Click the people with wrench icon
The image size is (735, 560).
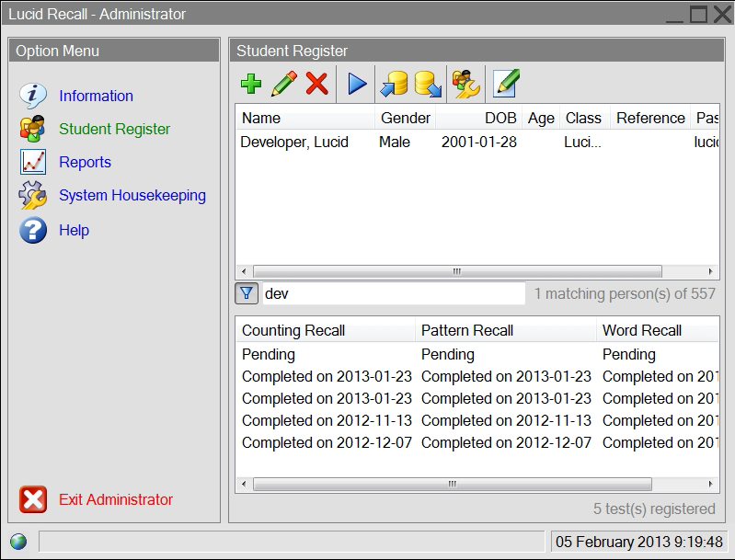[466, 84]
